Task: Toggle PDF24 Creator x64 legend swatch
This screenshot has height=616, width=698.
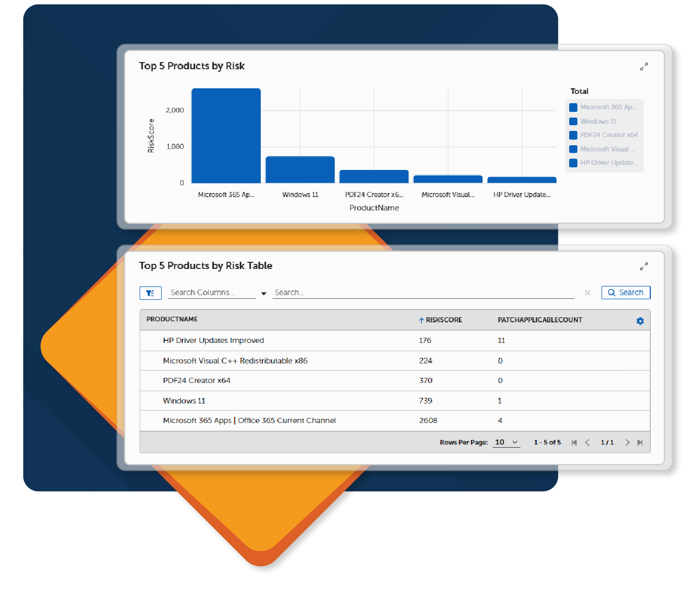Action: tap(573, 135)
